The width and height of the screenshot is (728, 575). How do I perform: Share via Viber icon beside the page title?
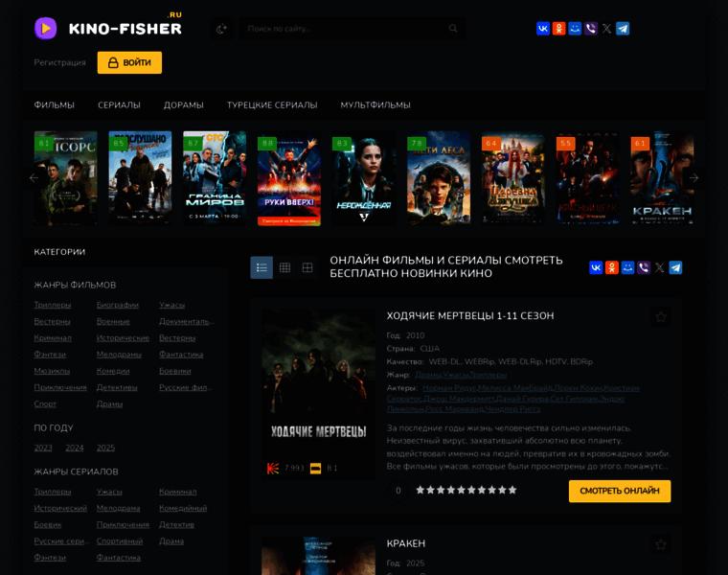pyautogui.click(x=644, y=267)
